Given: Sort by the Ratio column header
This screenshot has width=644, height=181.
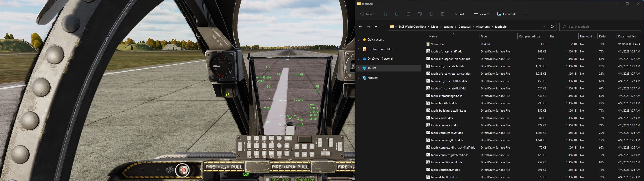Looking at the screenshot, I should 607,36.
